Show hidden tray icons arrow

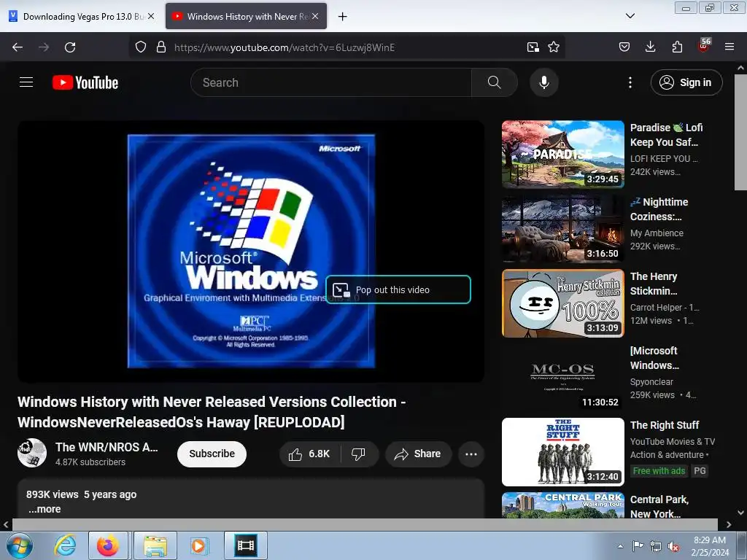620,546
